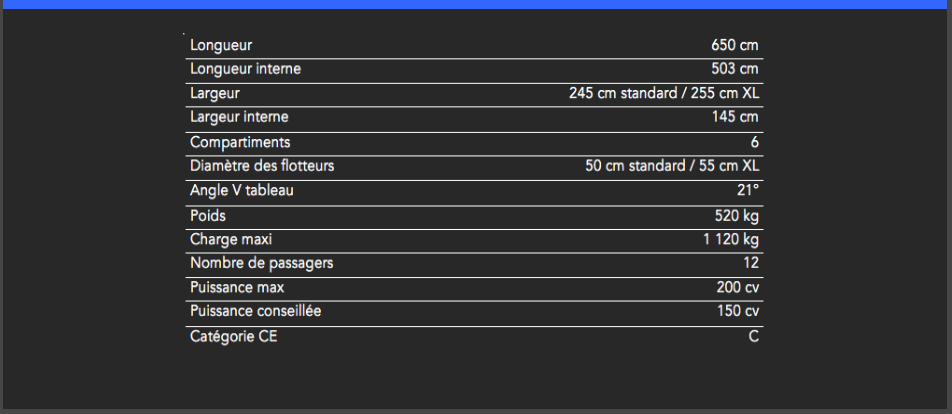Screen dimensions: 952x414
Task: Click the Longueur row label
Action: [x=221, y=45]
